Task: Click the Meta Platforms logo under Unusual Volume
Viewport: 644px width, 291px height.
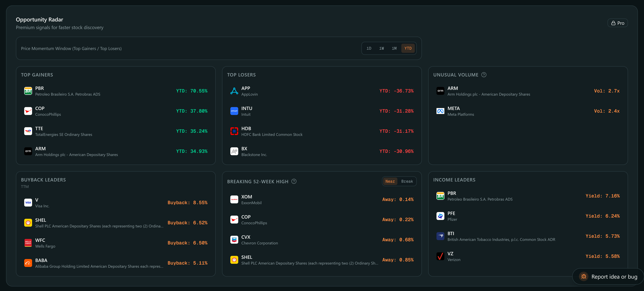Action: [x=440, y=111]
